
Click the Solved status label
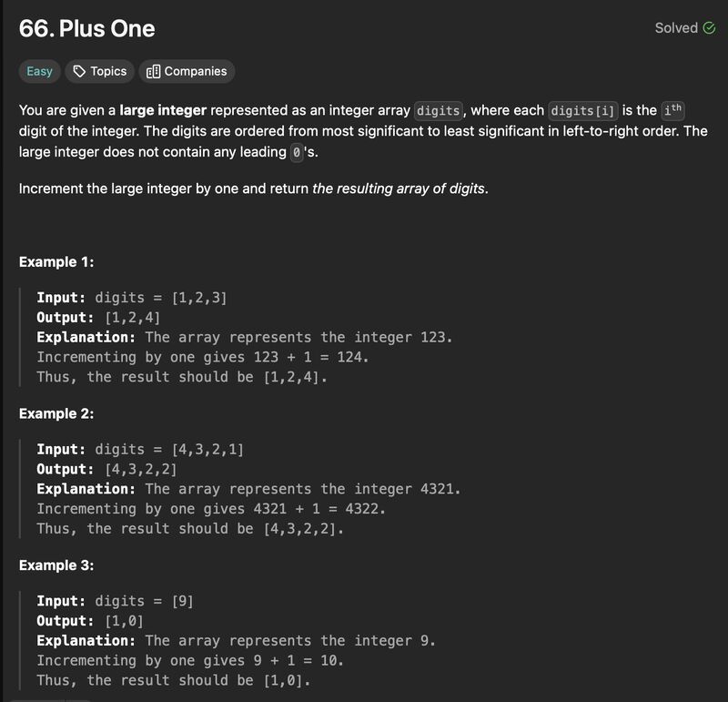676,28
